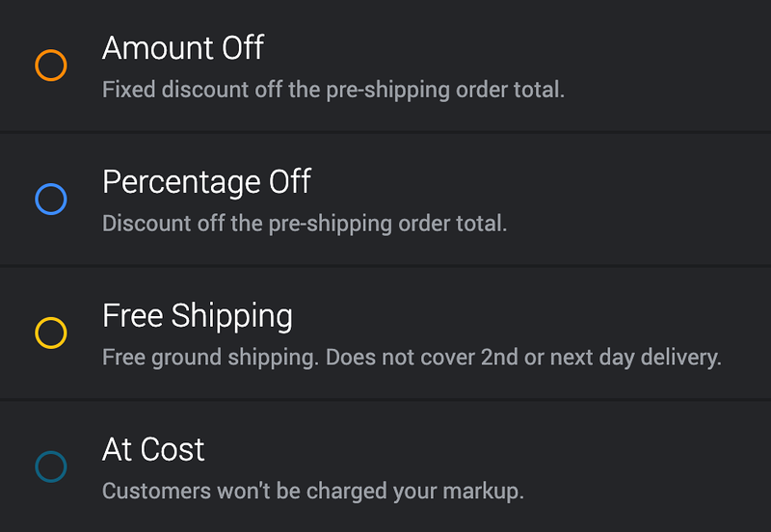Image resolution: width=771 pixels, height=532 pixels.
Task: Select the yellow Free Shipping radio button
Action: tap(50, 333)
